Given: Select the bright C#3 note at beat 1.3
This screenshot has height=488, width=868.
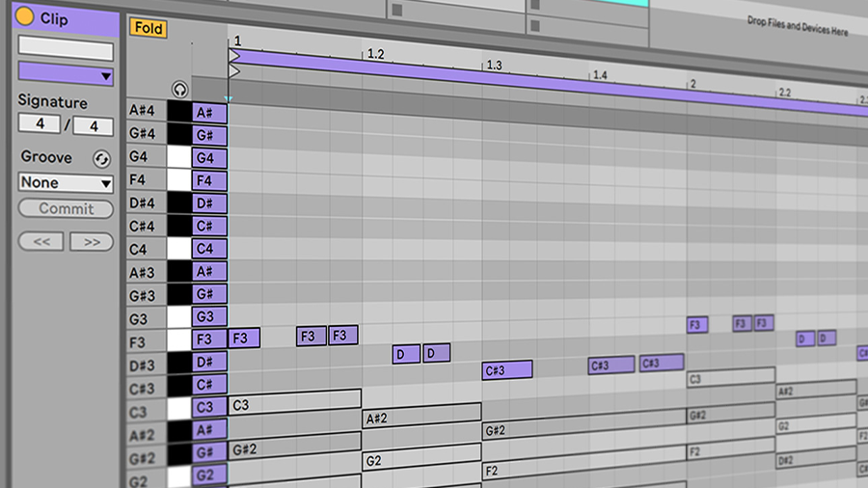Looking at the screenshot, I should pyautogui.click(x=507, y=369).
